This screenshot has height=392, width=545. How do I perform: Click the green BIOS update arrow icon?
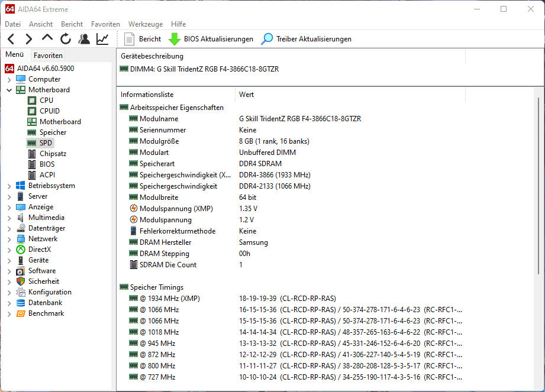(174, 39)
